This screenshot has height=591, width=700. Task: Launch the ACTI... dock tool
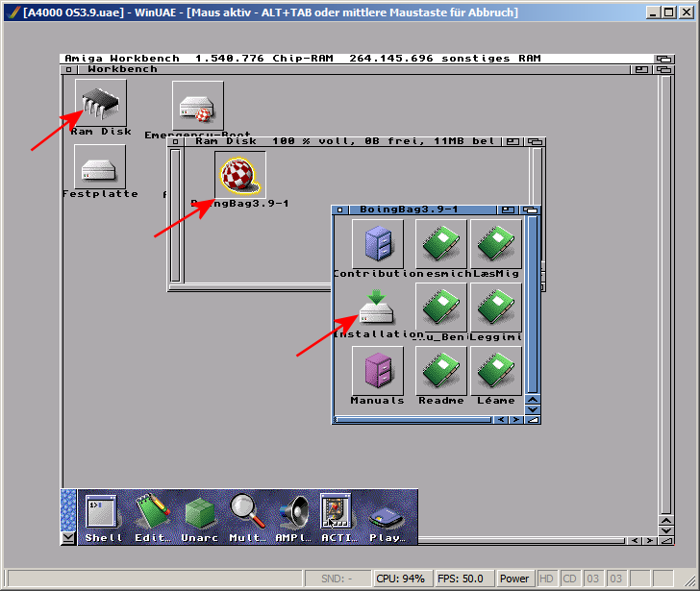(x=339, y=517)
